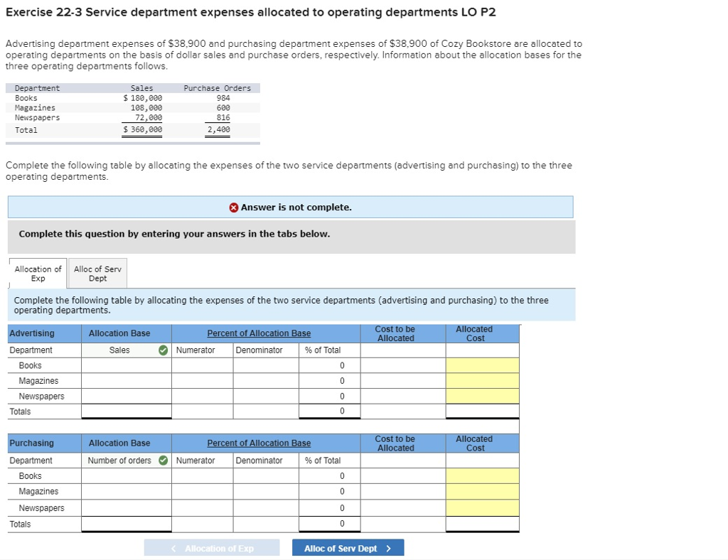
Task: Click green checkmark beside Number of orders
Action: (x=162, y=460)
